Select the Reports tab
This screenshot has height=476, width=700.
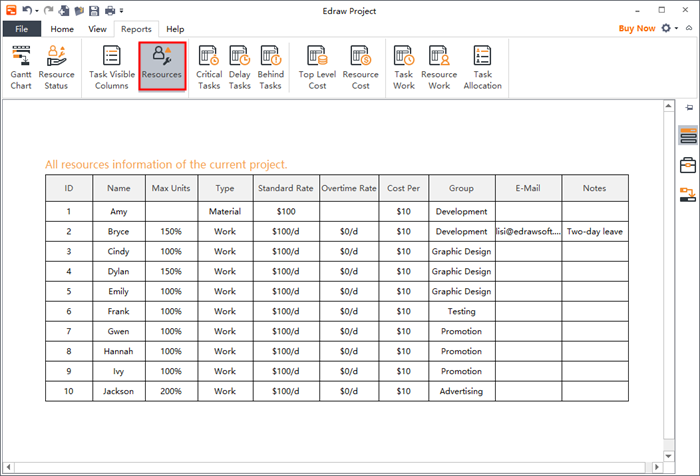tap(136, 29)
